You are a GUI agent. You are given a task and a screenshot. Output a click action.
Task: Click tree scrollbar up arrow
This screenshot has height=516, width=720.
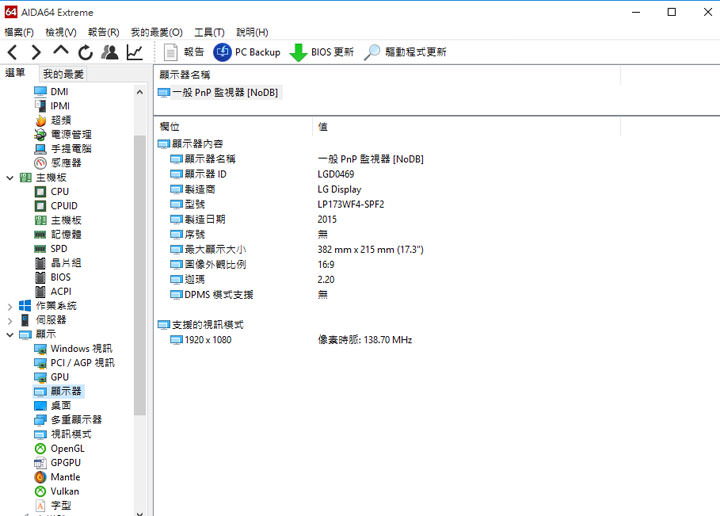140,92
